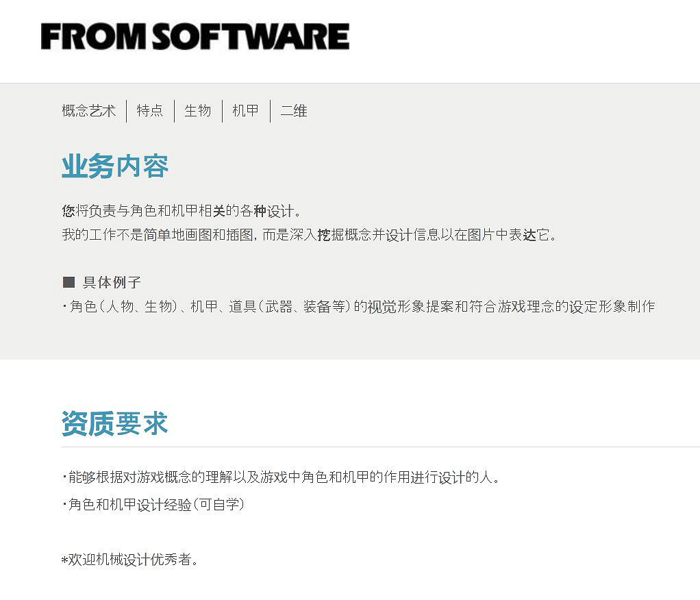Click the 生物 navigation item
Screen dimensions: 700x600
click(198, 110)
